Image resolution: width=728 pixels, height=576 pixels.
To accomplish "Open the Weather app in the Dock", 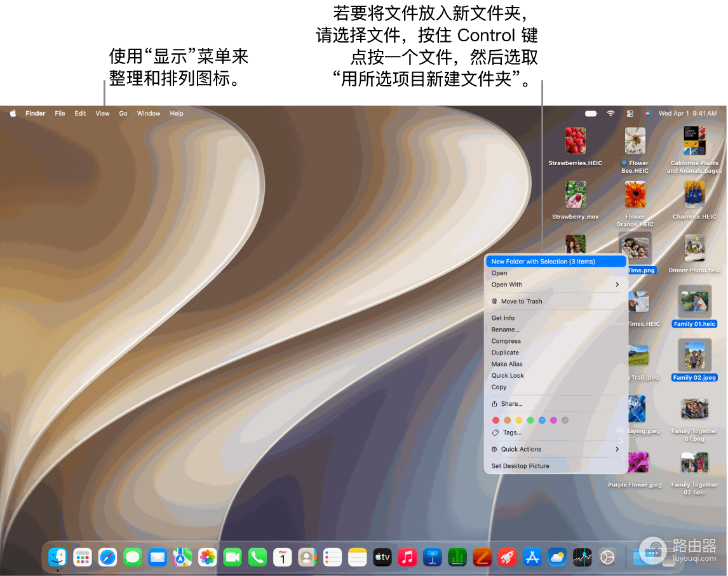I will [x=557, y=557].
